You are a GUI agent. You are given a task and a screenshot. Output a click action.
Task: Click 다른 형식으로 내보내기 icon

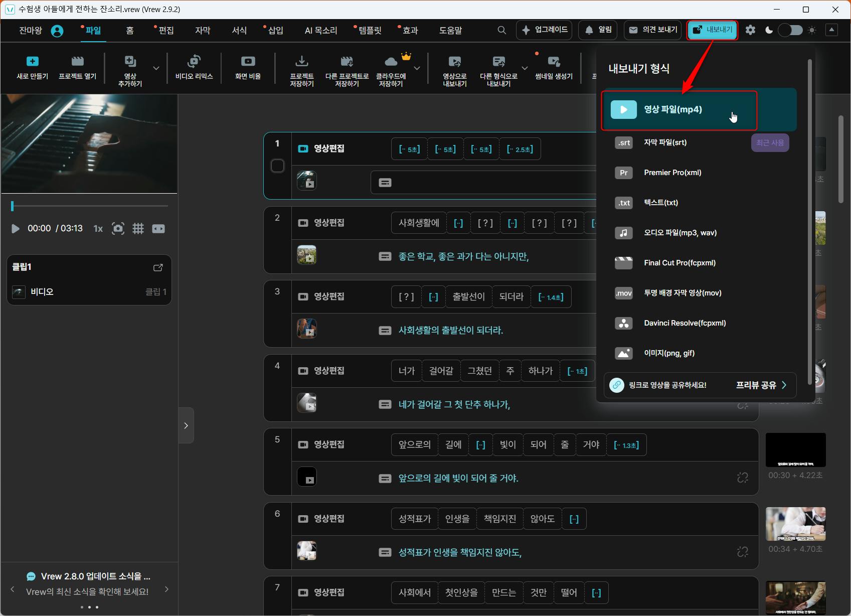[x=499, y=61]
